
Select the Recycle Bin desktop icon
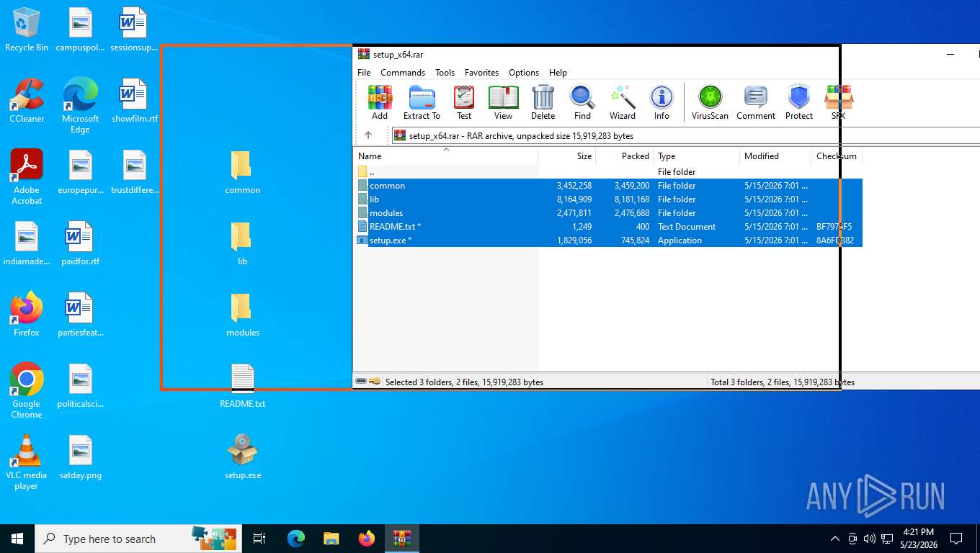(27, 30)
